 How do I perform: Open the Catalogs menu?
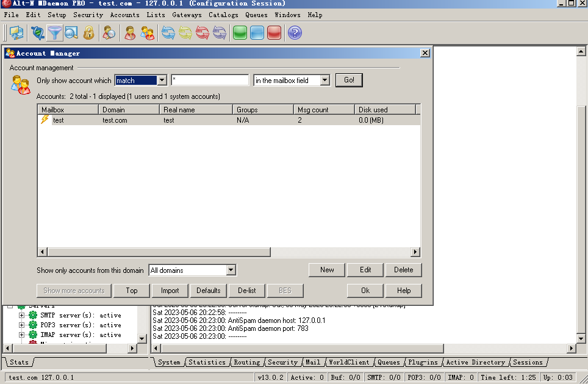pyautogui.click(x=223, y=15)
